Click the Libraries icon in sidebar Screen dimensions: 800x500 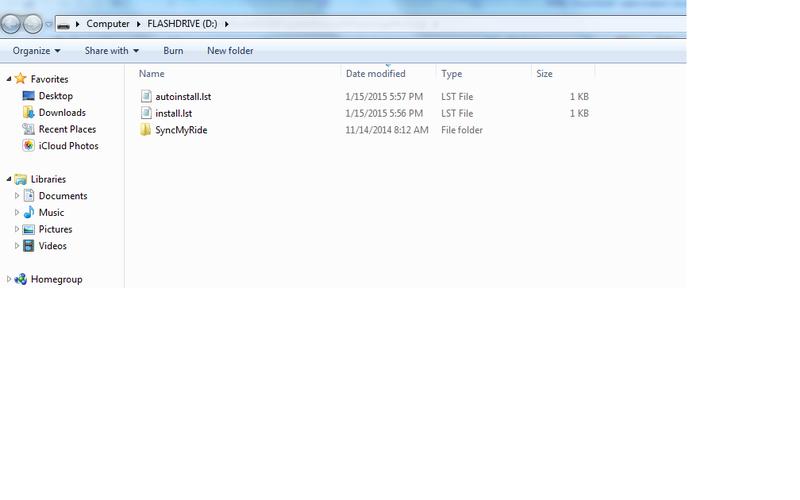click(20, 179)
